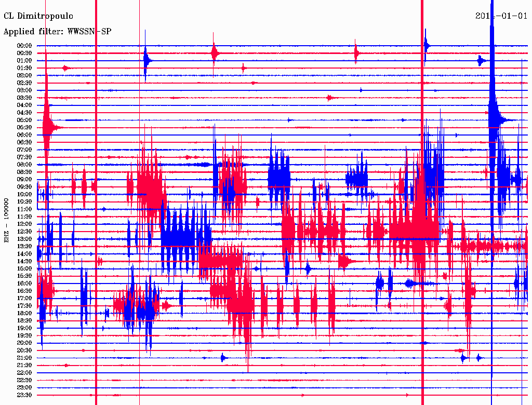Select the 21:30 time row label
Viewport: 532px width, 405px height.
[x=24, y=366]
